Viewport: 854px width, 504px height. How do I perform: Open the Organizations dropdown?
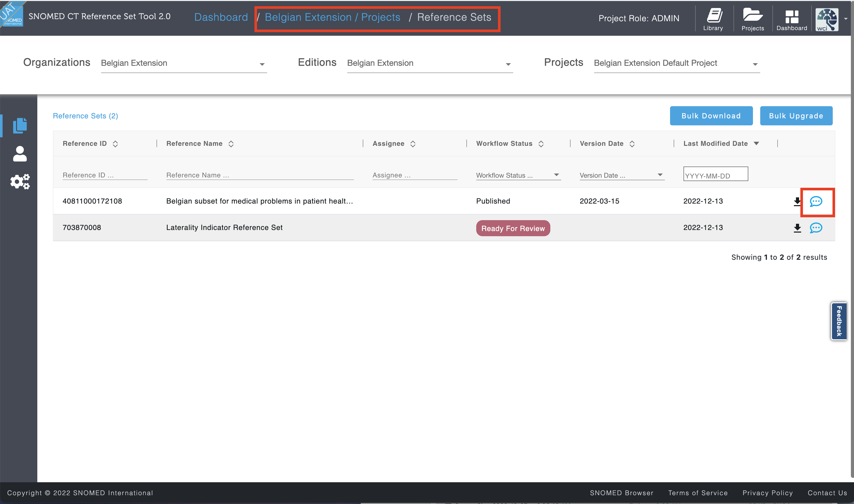click(184, 63)
